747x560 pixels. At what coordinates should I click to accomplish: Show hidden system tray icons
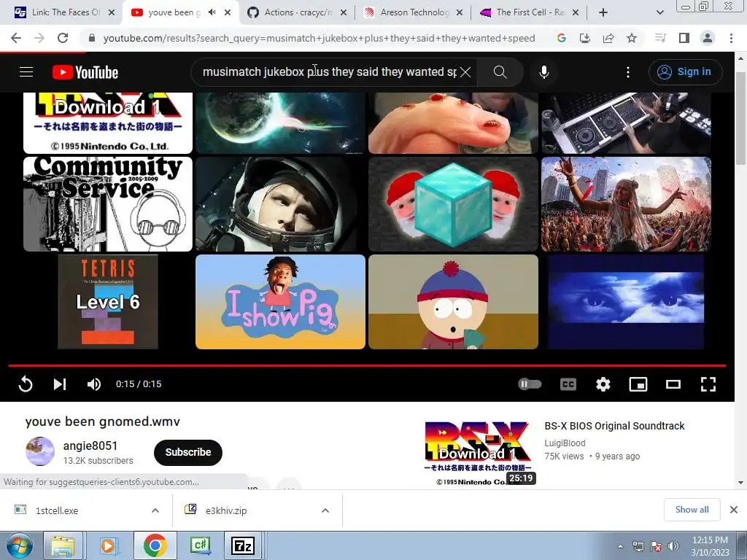[620, 546]
